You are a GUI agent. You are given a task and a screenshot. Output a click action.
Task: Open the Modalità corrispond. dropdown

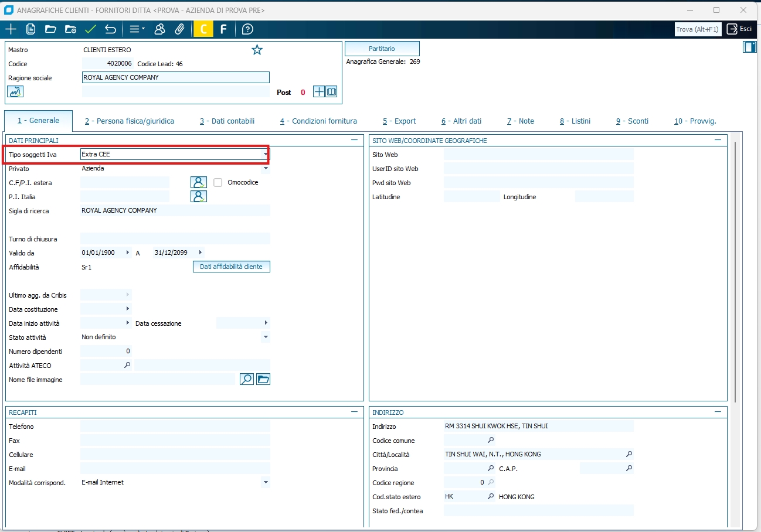tap(266, 483)
